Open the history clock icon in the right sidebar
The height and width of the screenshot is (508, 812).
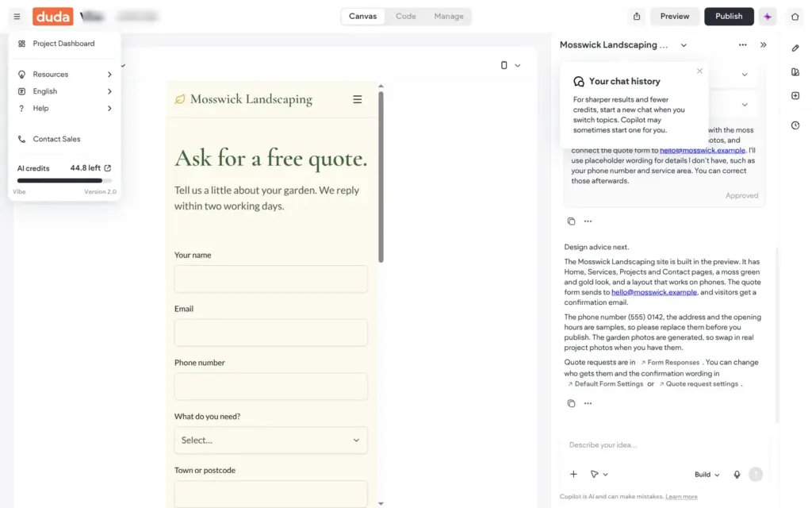click(x=795, y=125)
